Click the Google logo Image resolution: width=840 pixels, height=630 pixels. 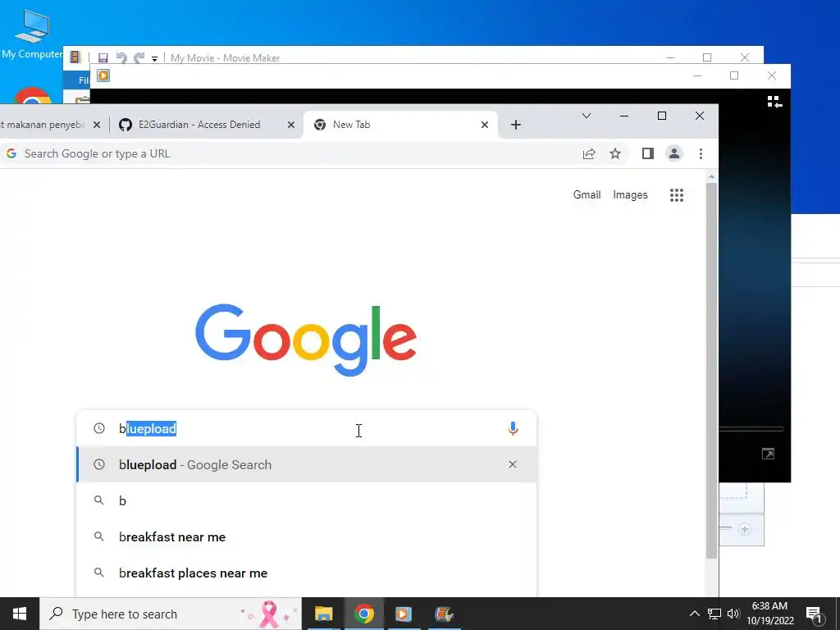[x=306, y=340]
